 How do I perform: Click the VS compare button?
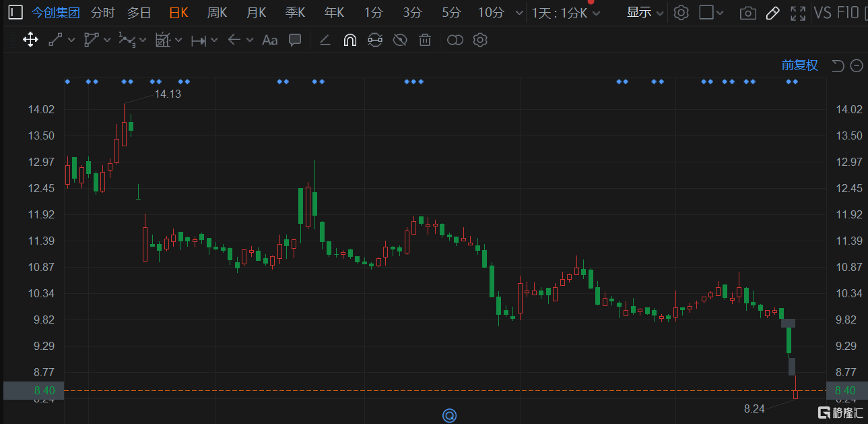tap(822, 12)
